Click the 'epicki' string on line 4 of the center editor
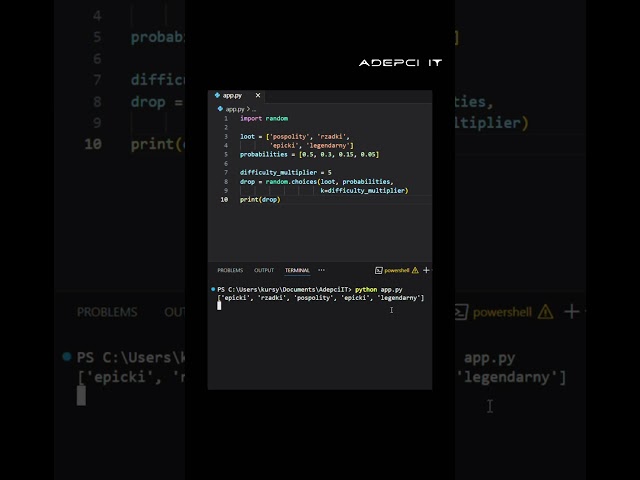Image resolution: width=640 pixels, height=480 pixels. [284, 145]
